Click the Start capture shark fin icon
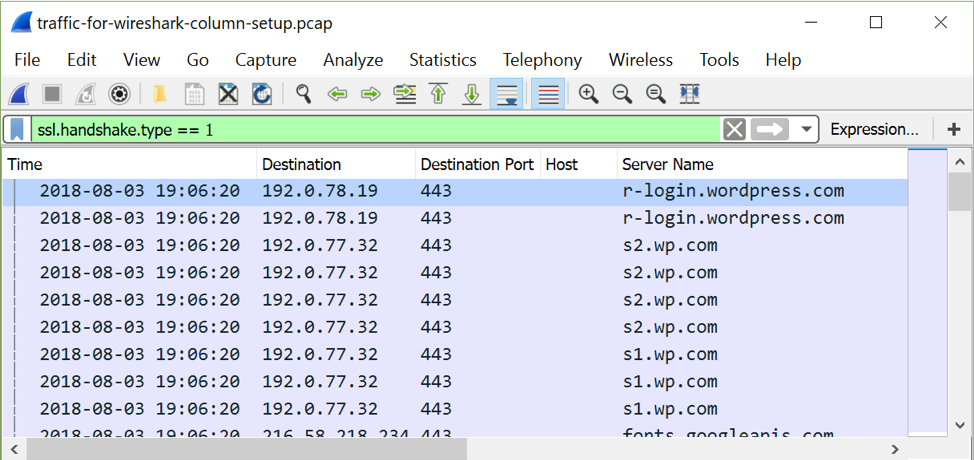The height and width of the screenshot is (460, 974). click(18, 94)
